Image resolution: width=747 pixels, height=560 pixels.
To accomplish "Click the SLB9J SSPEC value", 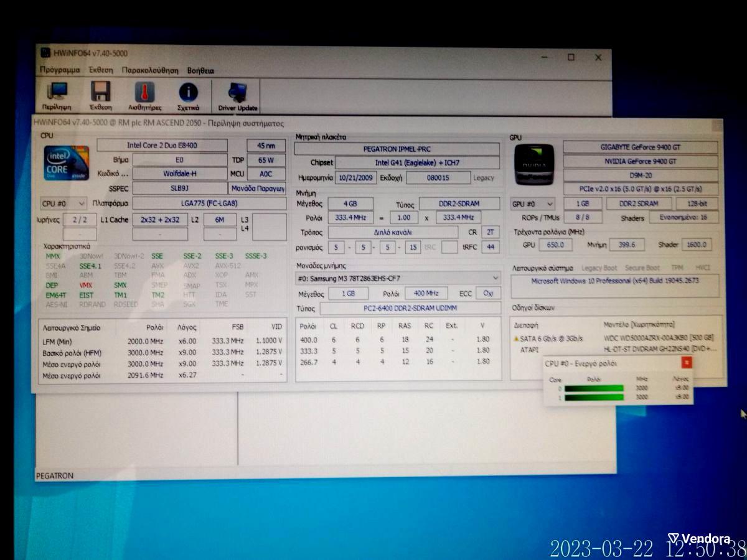I will click(x=180, y=189).
